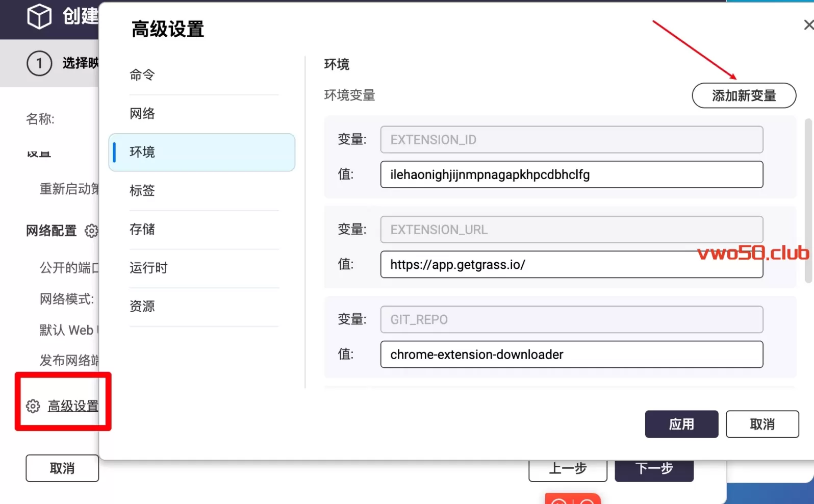
Task: Click the step 1 circle indicator
Action: coord(39,64)
